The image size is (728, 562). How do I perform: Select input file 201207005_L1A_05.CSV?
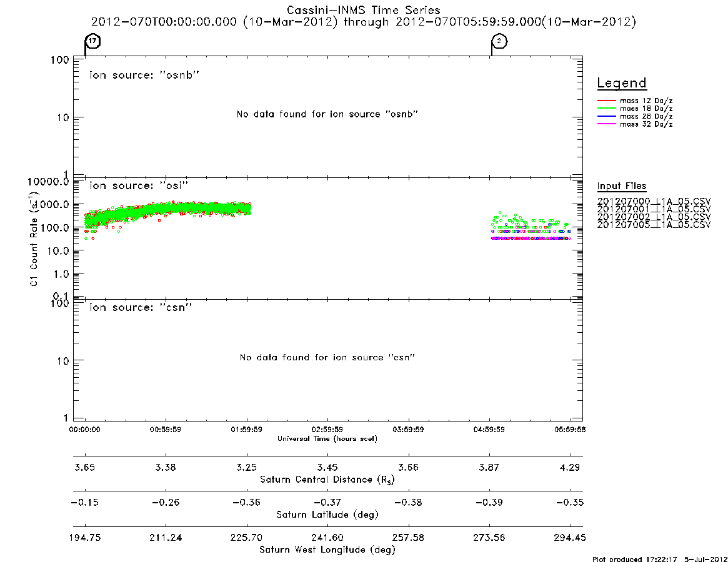[x=654, y=225]
